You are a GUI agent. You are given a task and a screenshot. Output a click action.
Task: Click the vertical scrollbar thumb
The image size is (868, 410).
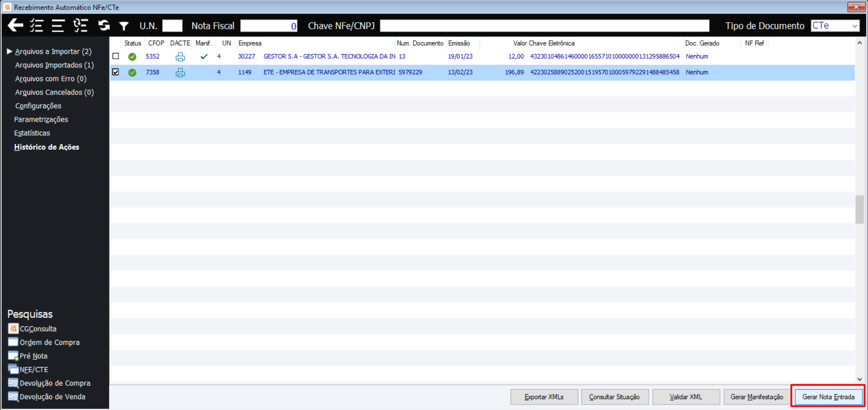(859, 209)
